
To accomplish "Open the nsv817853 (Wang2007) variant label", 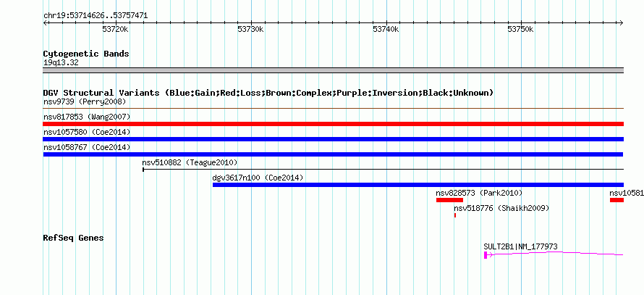I will point(87,117).
